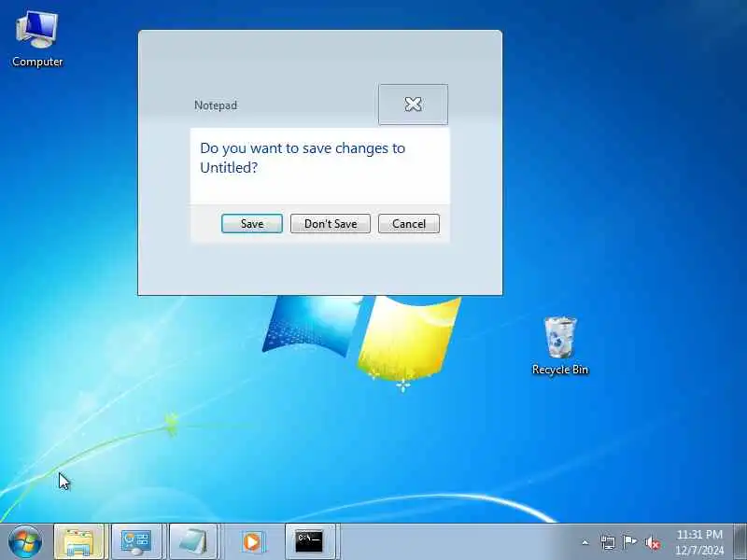Click the Save button in Notepad dialog
The width and height of the screenshot is (747, 560).
252,223
